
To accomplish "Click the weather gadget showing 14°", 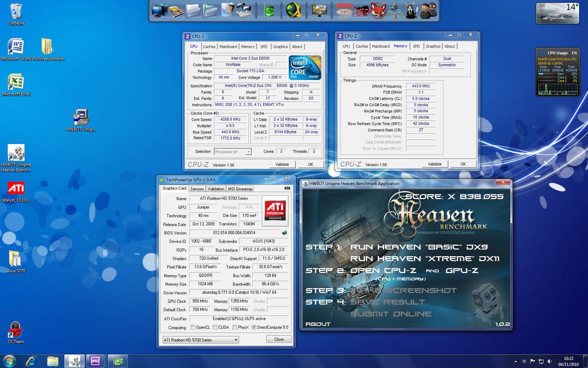I will (x=557, y=13).
